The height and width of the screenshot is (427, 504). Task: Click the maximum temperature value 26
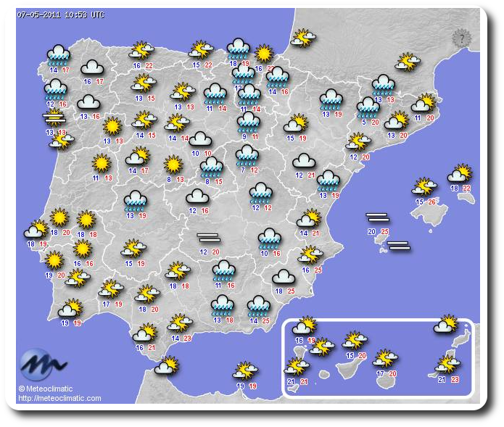click(431, 202)
